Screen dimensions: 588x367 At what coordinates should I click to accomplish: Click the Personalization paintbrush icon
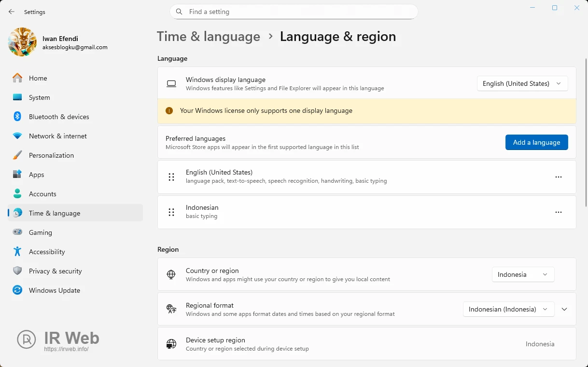click(17, 155)
